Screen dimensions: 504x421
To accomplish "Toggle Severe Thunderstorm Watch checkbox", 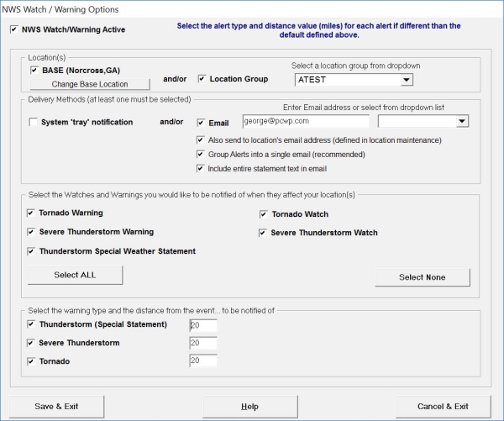I will click(263, 233).
